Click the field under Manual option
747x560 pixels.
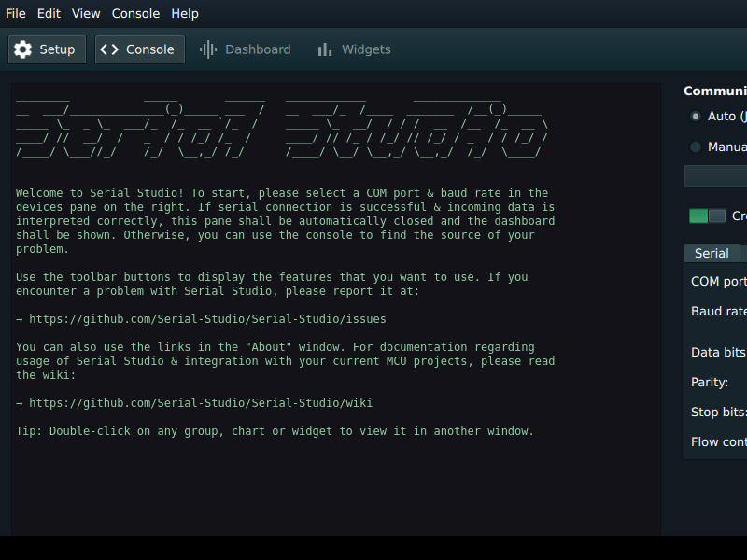tap(715, 176)
